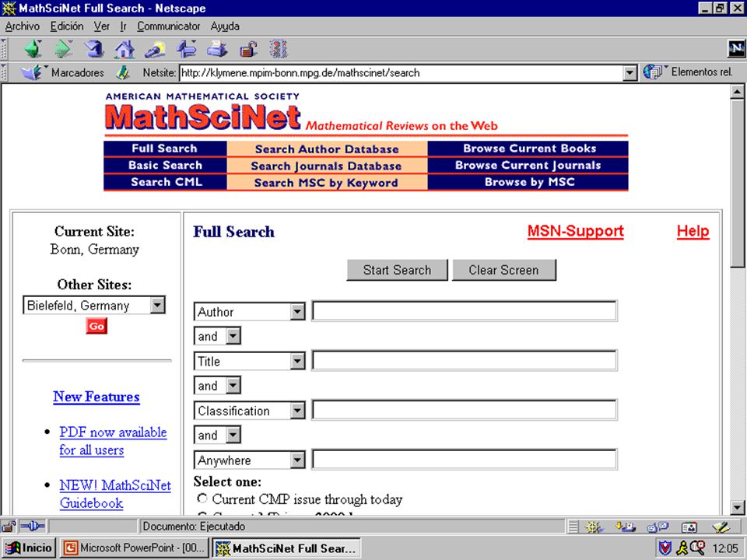Viewport: 747px width, 560px height.
Task: Click status bar security lock icon
Action: pyautogui.click(x=8, y=527)
